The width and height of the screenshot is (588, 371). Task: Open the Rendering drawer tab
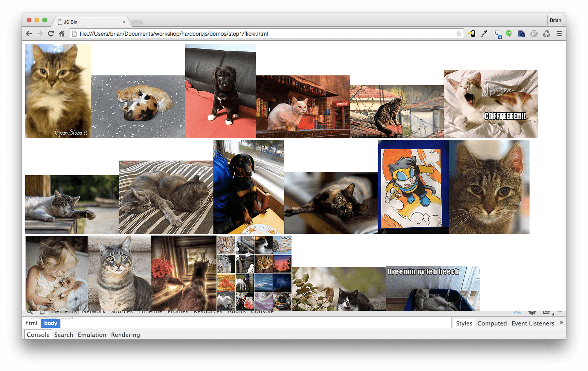tap(125, 334)
